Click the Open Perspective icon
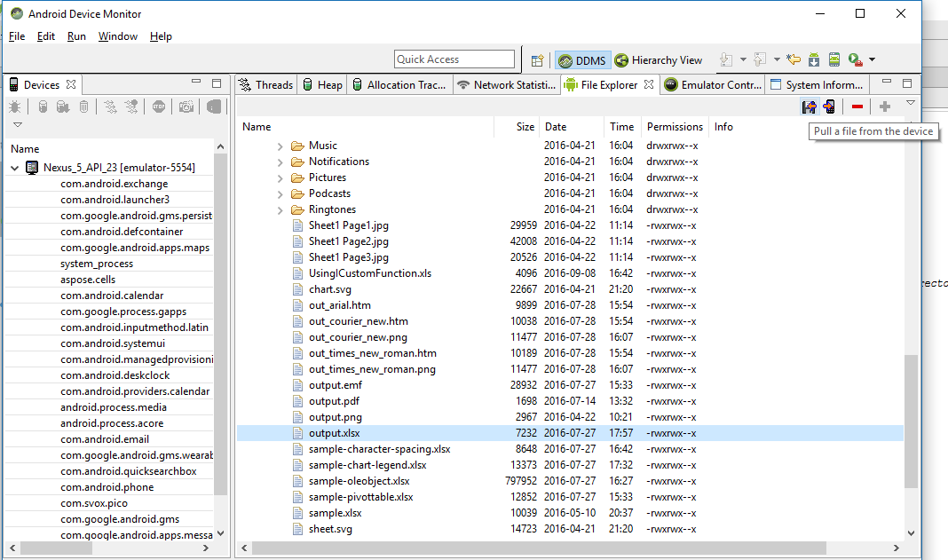Viewport: 948px width, 560px height. click(537, 60)
